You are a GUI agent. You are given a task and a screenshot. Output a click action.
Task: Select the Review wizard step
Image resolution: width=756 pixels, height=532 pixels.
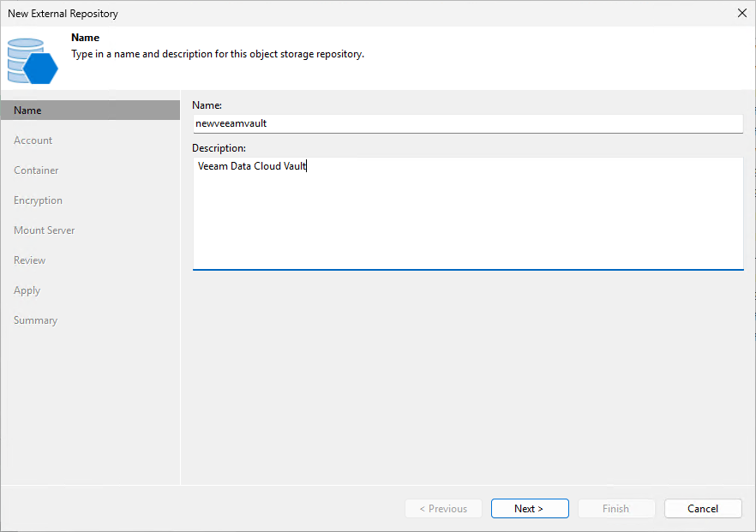[x=29, y=260]
